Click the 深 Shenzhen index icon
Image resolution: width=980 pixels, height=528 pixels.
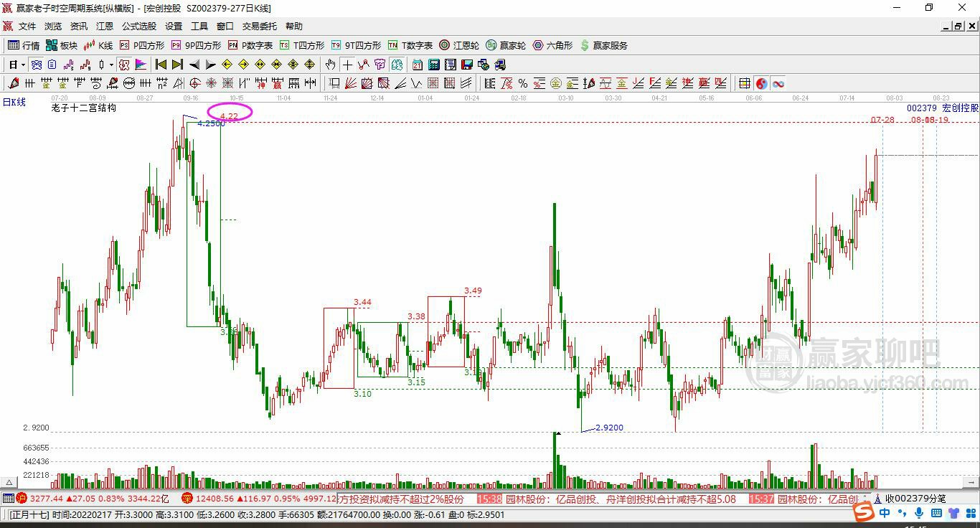click(x=186, y=498)
